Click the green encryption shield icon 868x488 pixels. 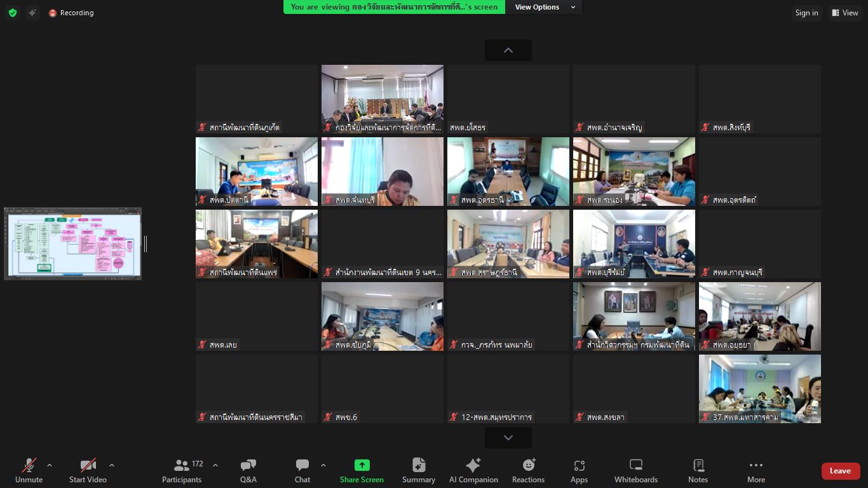(x=12, y=13)
